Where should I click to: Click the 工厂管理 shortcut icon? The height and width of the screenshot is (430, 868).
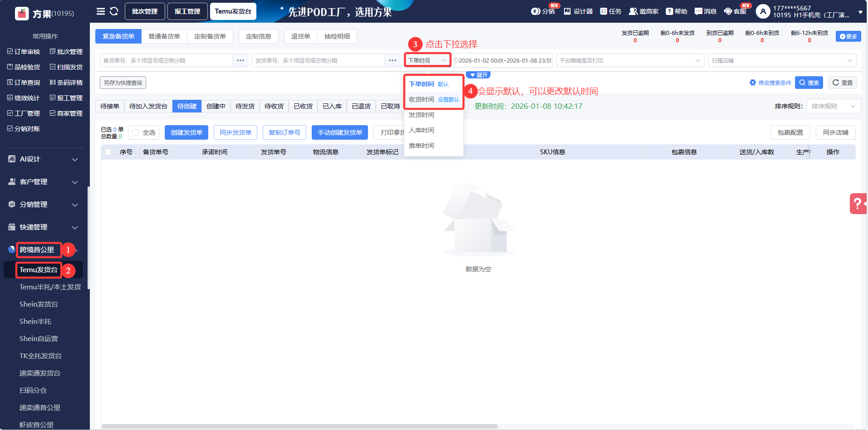click(x=10, y=113)
